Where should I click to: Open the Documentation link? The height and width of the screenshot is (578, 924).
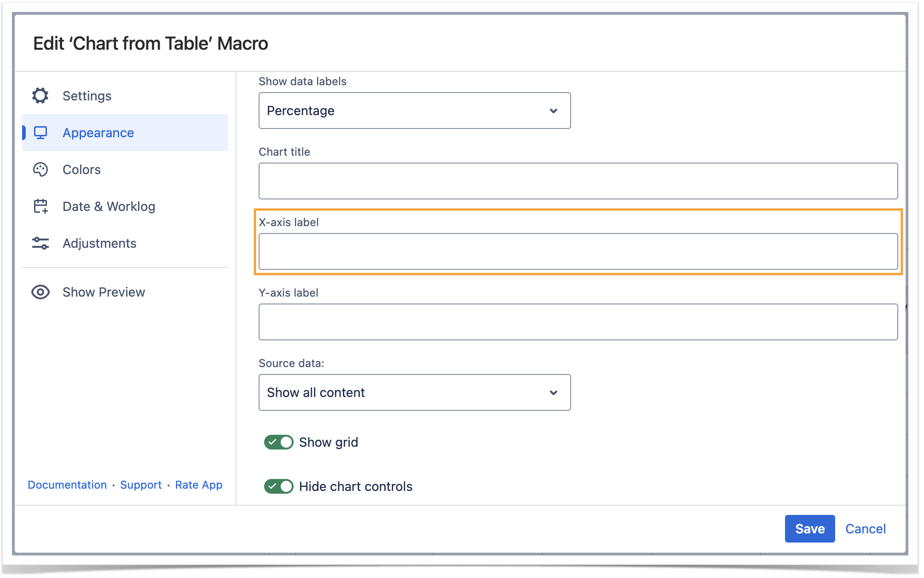(x=67, y=485)
